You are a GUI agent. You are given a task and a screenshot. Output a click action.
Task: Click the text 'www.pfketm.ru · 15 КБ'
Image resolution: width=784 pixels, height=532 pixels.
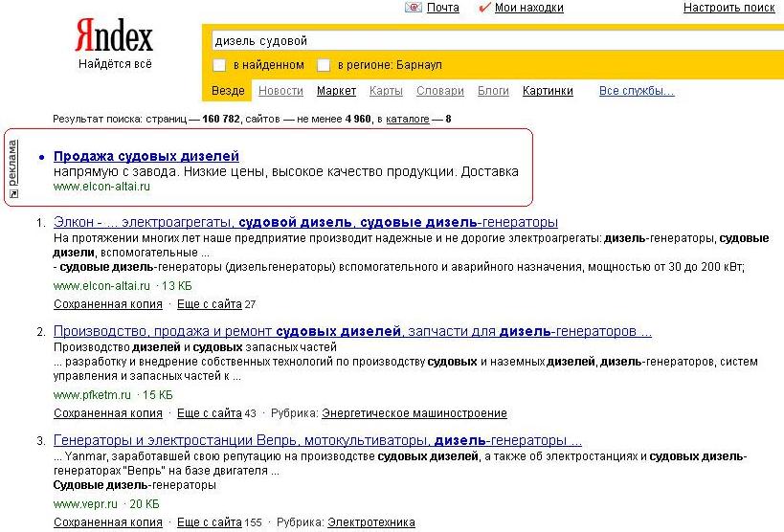pos(113,395)
